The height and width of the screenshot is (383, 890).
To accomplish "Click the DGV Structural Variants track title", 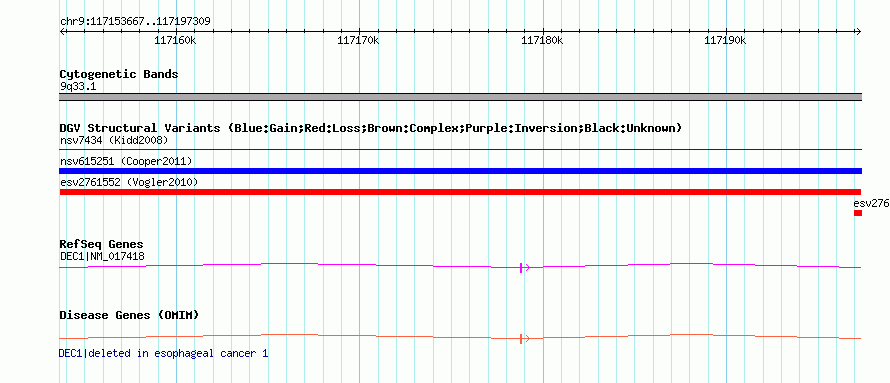I will (371, 128).
